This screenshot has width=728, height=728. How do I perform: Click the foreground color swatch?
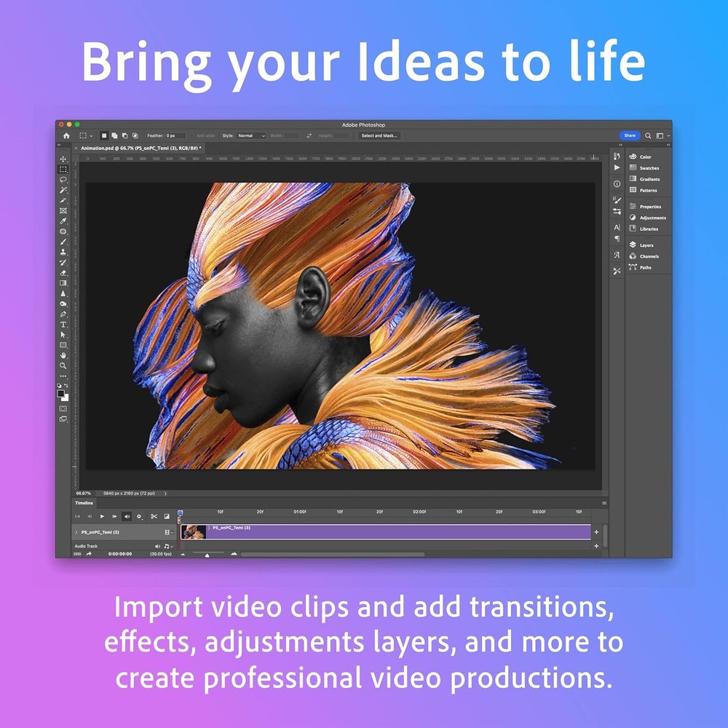[60, 392]
